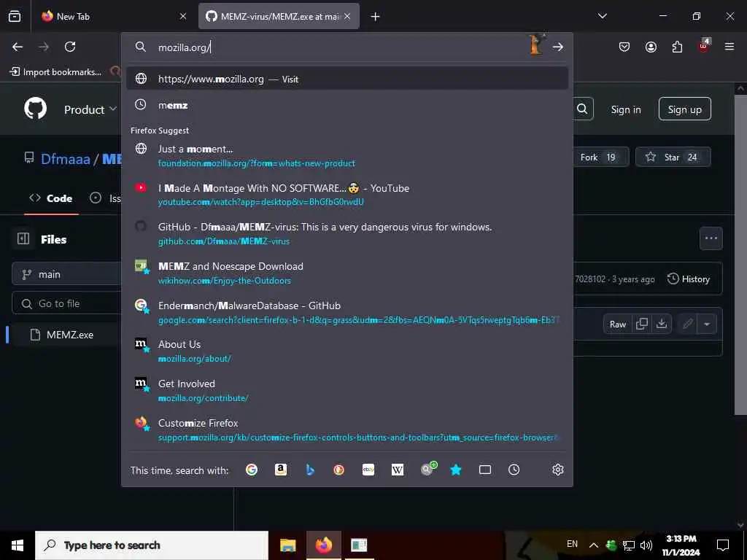Viewport: 747px width, 560px height.
Task: Open MEMZ and Noescape Download suggestion
Action: (347, 273)
